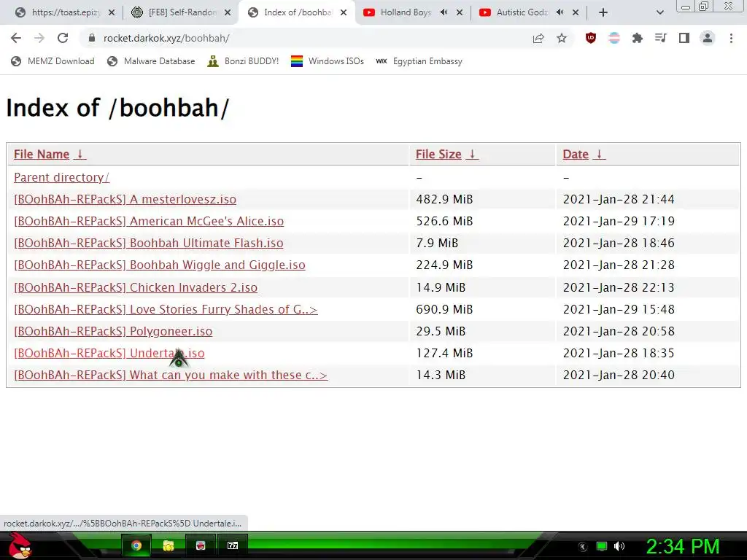This screenshot has height=560, width=747.
Task: Close the Holland Boys tab
Action: pyautogui.click(x=460, y=12)
